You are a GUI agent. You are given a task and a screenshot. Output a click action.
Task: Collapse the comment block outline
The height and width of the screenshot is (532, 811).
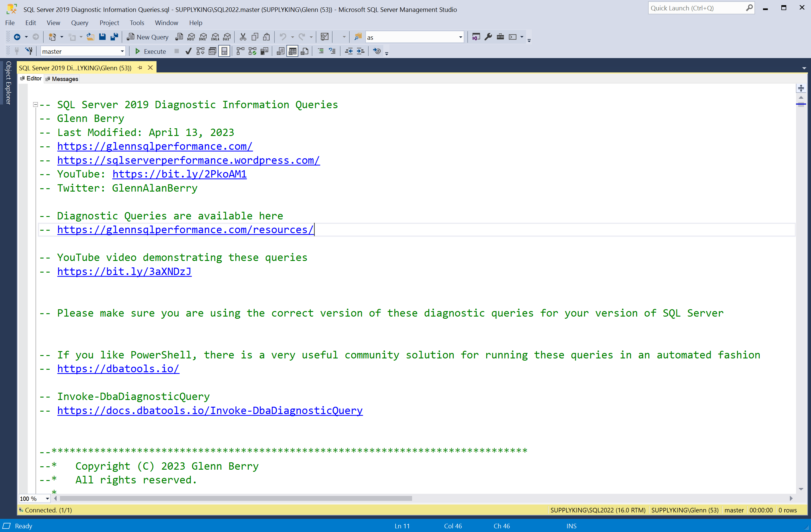click(35, 105)
